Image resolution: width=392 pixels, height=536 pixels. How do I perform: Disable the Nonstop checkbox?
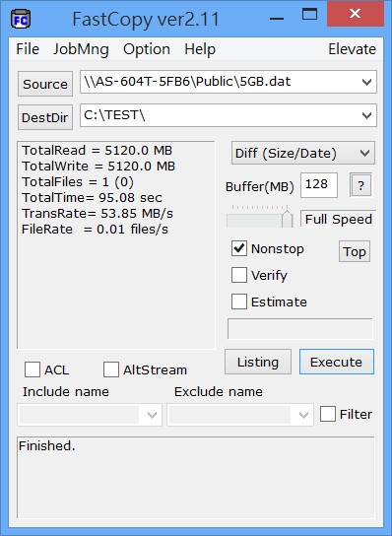[x=239, y=248]
